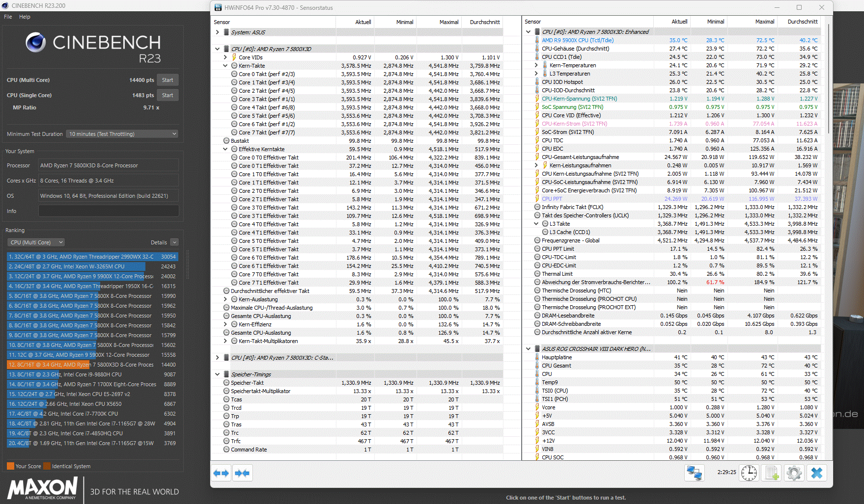This screenshot has width=864, height=504.
Task: Open HWiNFO sensor settings gear icon
Action: (794, 473)
